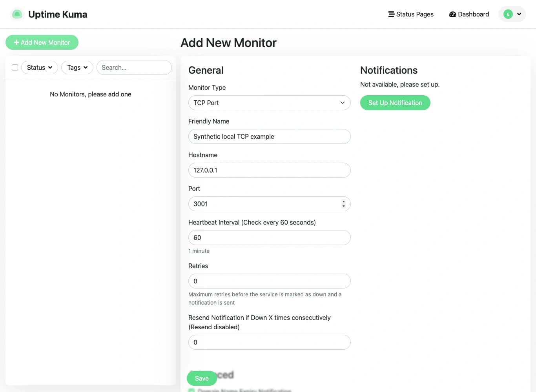Click the Resend Notification input field
536x392 pixels.
[x=270, y=342]
